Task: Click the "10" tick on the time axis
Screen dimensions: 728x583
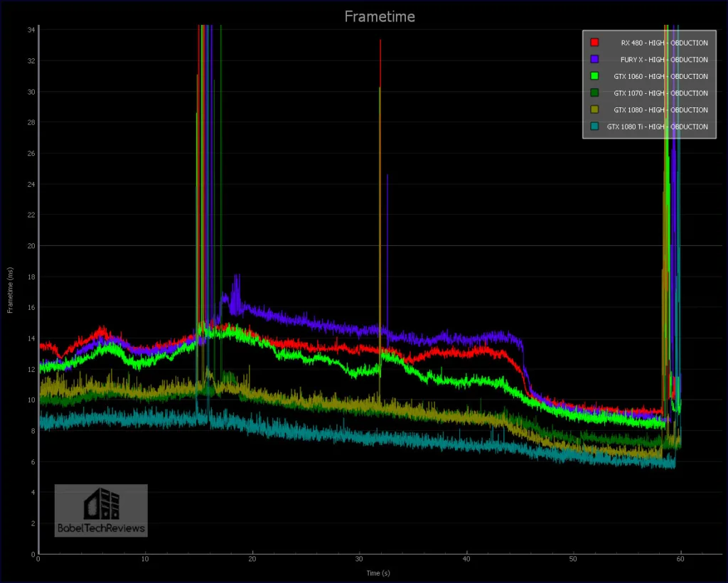Action: (x=145, y=560)
